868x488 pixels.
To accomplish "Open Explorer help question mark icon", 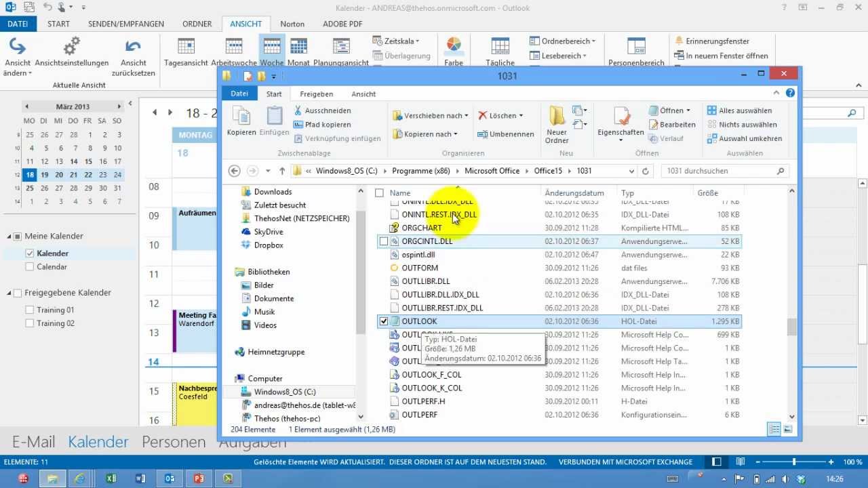I will pos(790,94).
